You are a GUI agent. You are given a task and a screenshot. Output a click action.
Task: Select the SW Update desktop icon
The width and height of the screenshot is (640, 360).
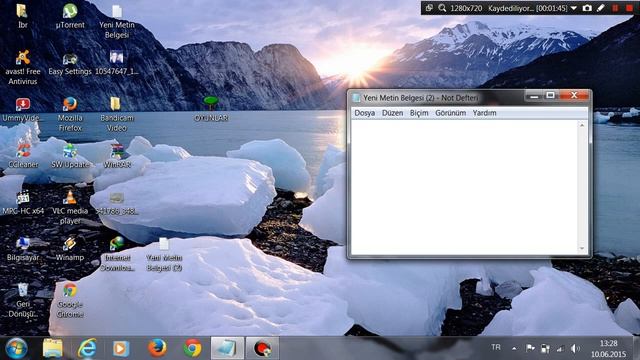click(x=70, y=156)
